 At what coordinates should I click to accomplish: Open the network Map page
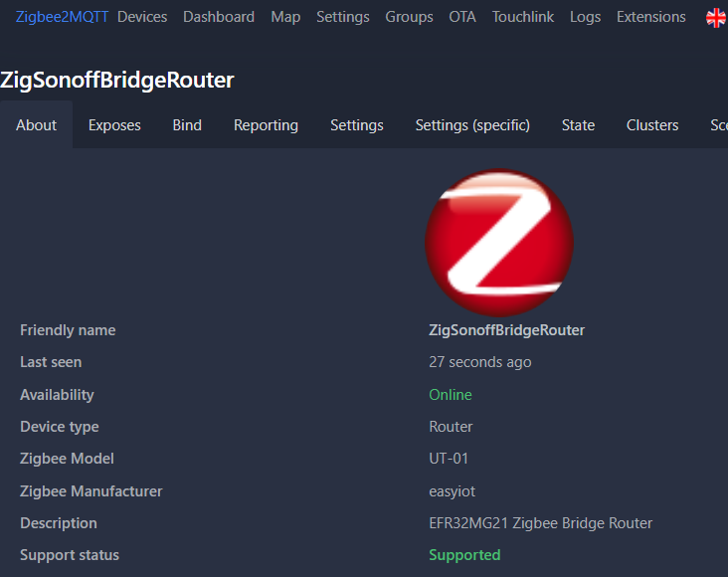tap(285, 17)
